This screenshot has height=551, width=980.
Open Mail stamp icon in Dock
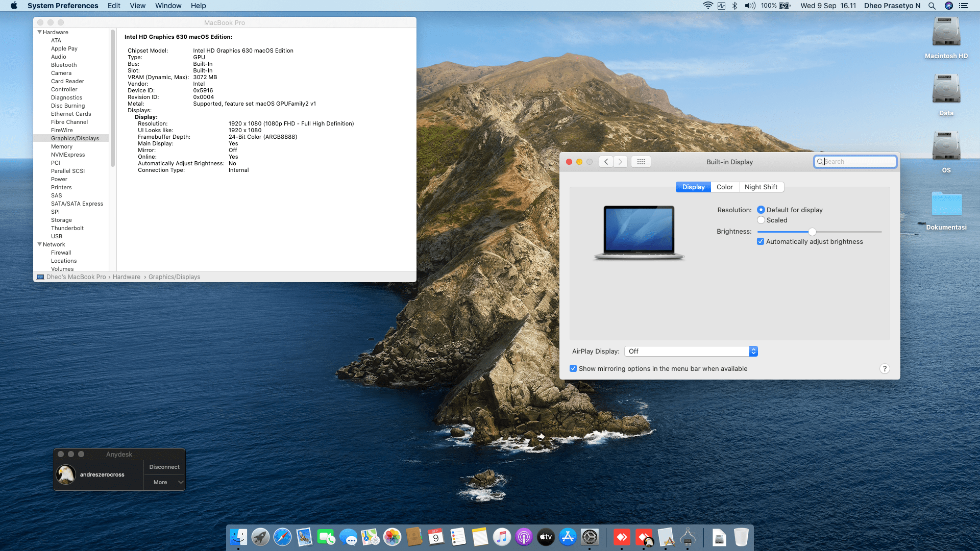point(304,537)
